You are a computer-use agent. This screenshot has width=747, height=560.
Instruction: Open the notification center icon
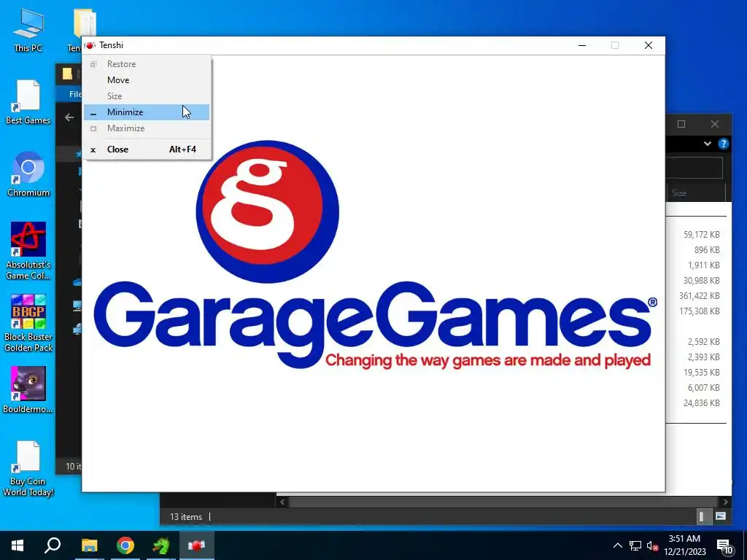pos(724,546)
